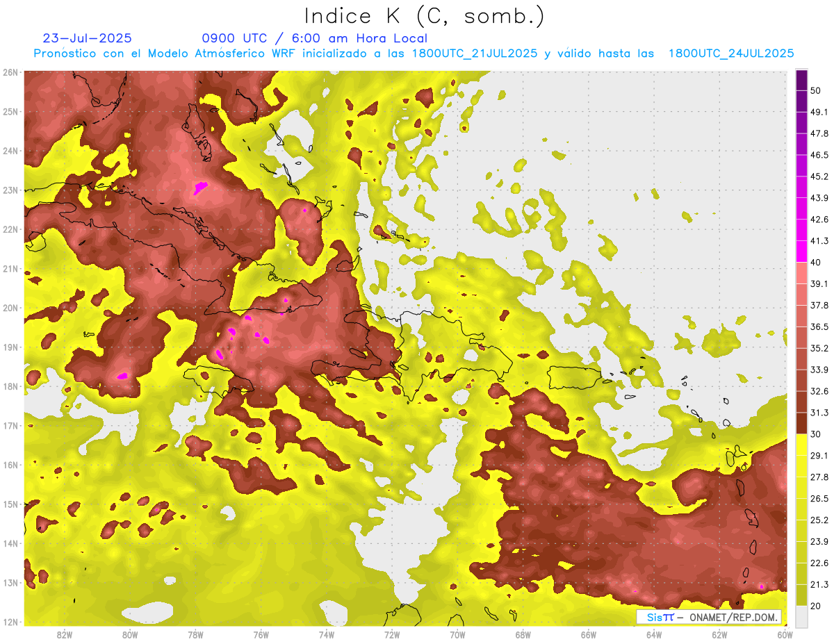Select the date text '23-Jul-2025'

click(87, 38)
